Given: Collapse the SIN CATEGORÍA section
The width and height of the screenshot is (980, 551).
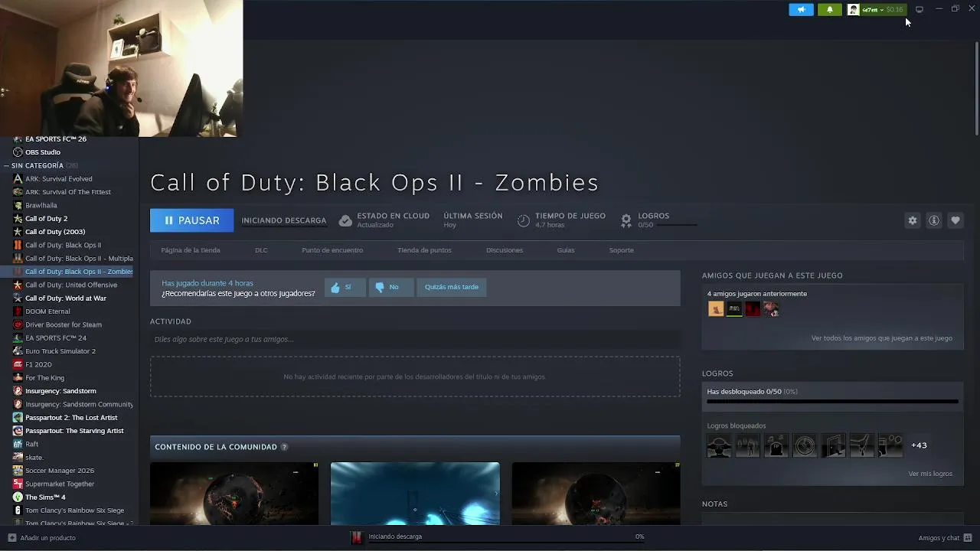Looking at the screenshot, I should click(x=7, y=165).
